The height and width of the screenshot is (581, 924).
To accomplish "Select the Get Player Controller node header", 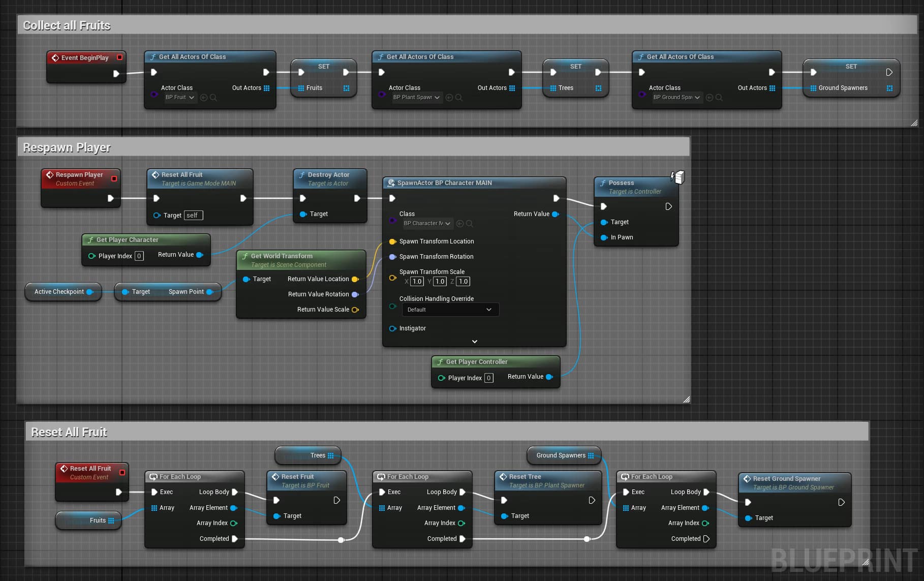I will point(496,361).
